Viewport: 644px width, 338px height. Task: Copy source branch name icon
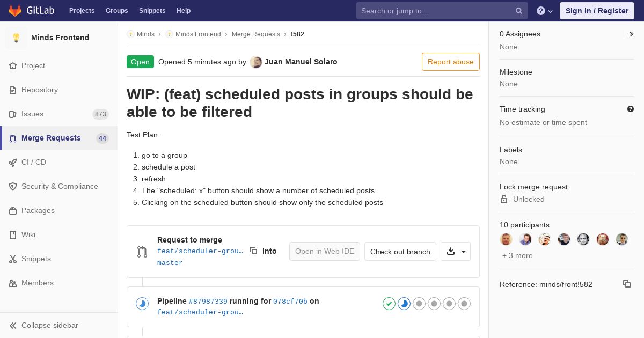(253, 251)
